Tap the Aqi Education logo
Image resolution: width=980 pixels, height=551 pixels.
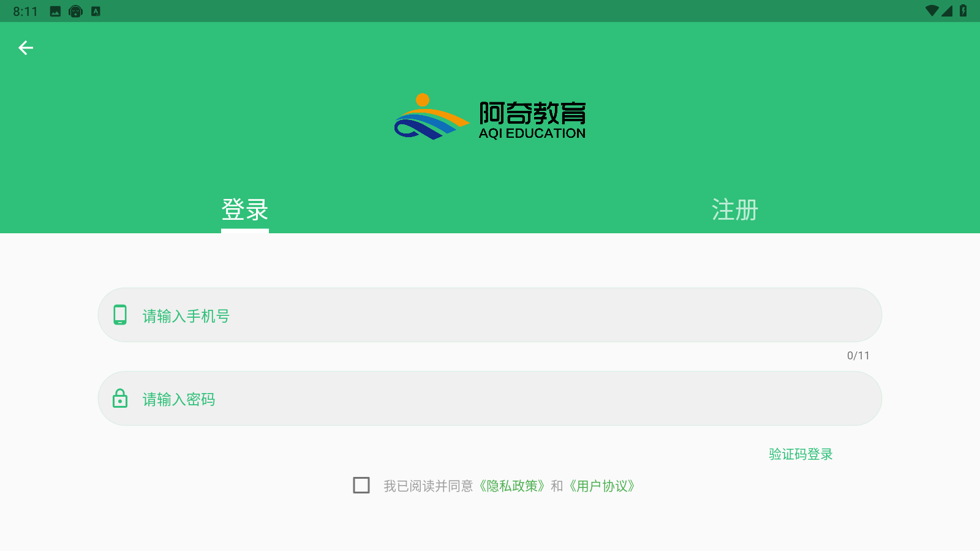tap(490, 116)
